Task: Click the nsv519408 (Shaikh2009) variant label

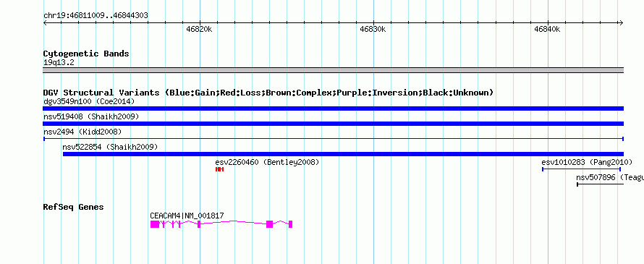Action: pos(91,116)
